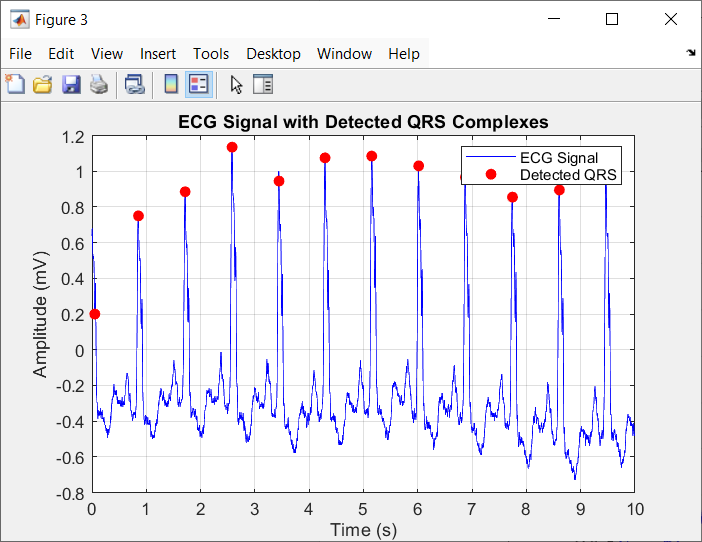Select the QRS marker near 5.15 s
The image size is (702, 542).
click(x=372, y=156)
